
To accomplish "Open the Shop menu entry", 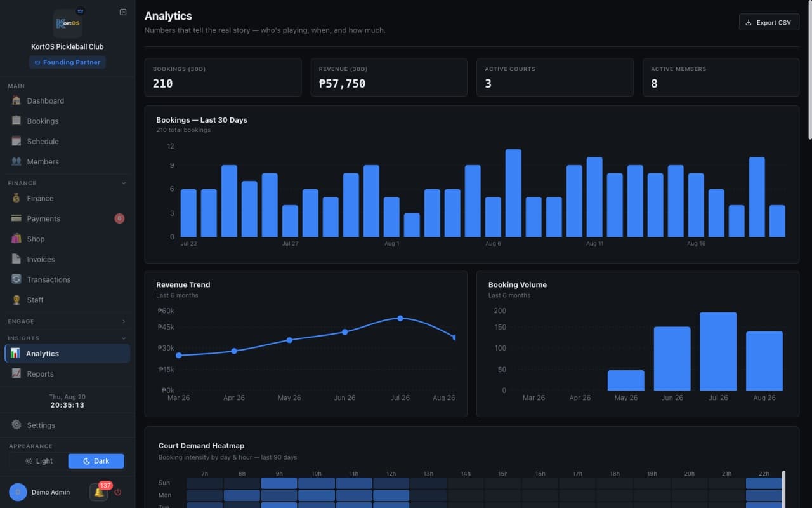I will [x=67, y=239].
